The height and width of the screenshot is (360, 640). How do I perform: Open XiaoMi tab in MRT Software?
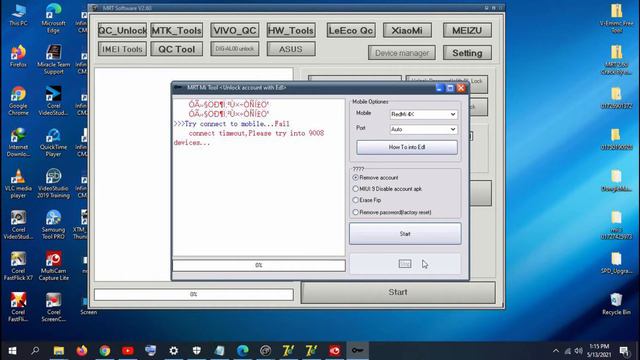click(407, 30)
